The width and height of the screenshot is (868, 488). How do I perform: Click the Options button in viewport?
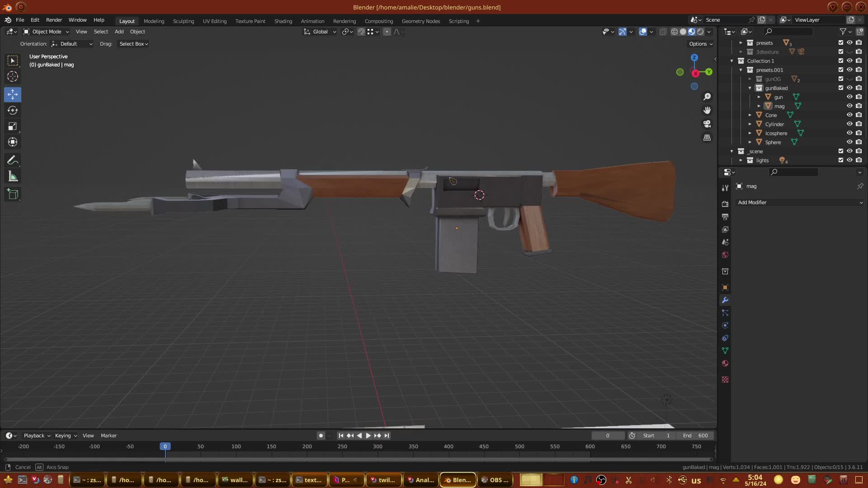pos(700,44)
